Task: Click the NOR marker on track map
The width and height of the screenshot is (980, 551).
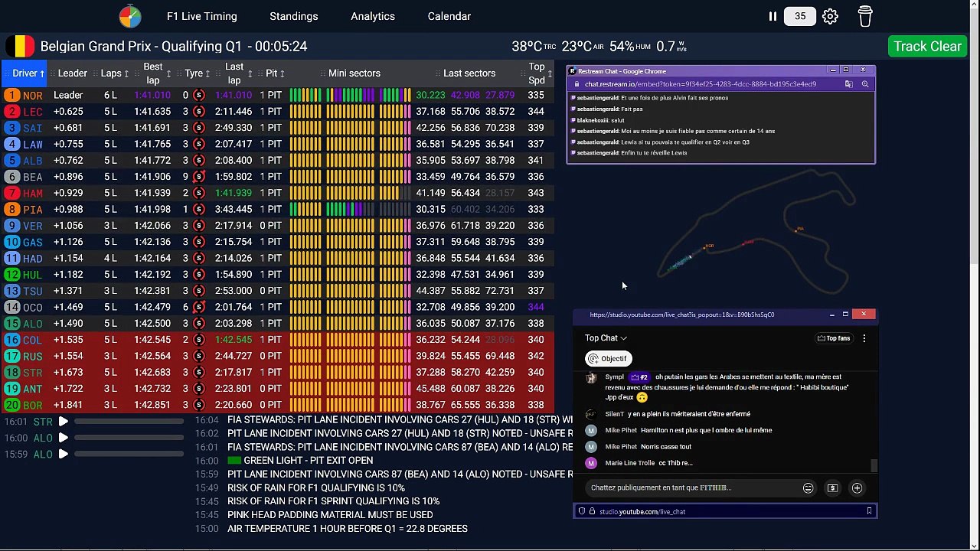Action: 706,248
